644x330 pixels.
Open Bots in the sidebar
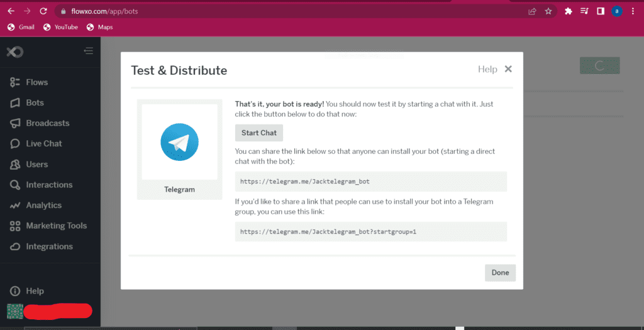26,102
